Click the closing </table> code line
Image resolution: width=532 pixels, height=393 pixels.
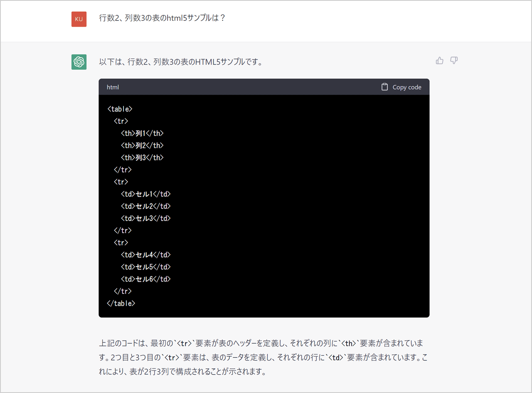click(x=121, y=303)
